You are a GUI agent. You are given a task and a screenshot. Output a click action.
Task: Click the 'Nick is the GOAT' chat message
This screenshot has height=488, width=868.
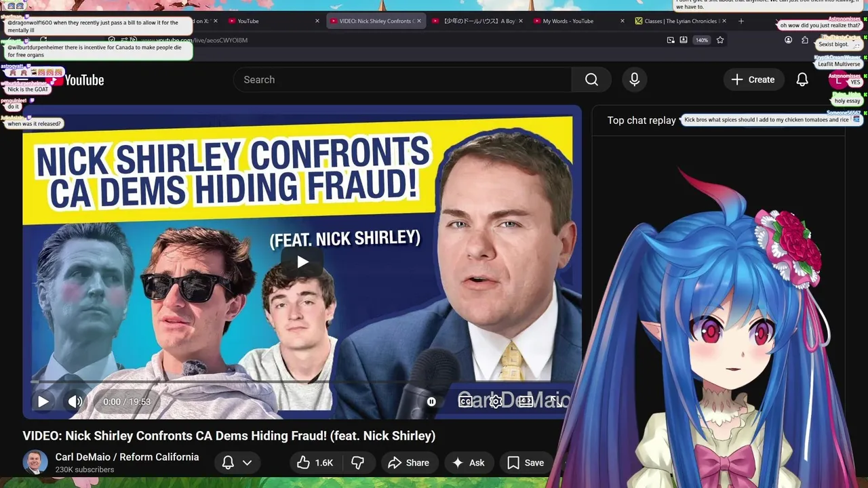click(28, 89)
